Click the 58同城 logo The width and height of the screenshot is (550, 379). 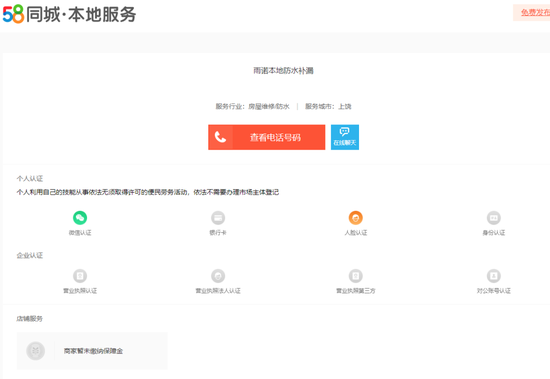pyautogui.click(x=14, y=14)
